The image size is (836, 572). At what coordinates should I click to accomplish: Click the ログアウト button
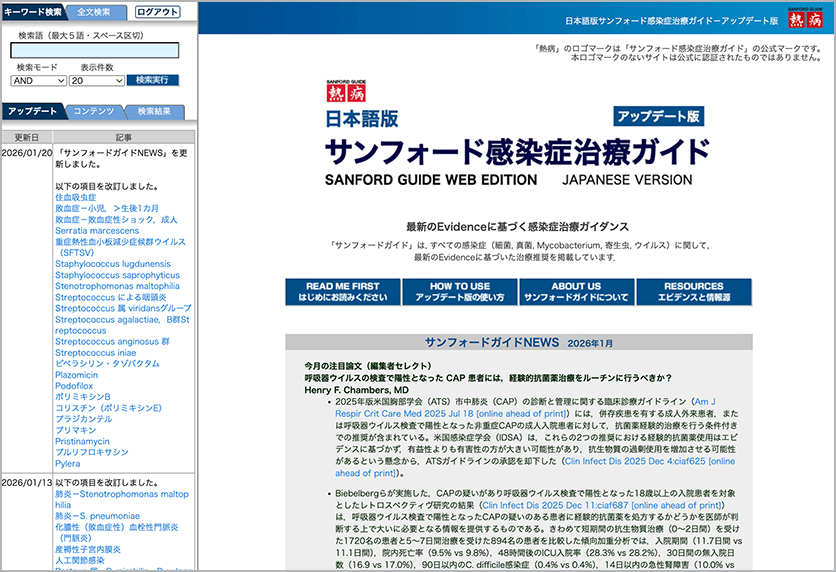tap(157, 12)
